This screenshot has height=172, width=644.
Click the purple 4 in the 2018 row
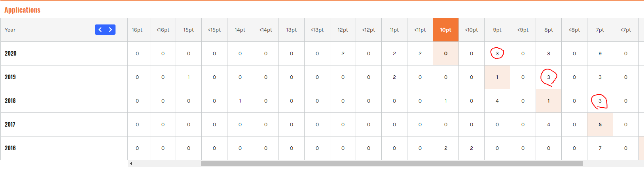coord(497,101)
